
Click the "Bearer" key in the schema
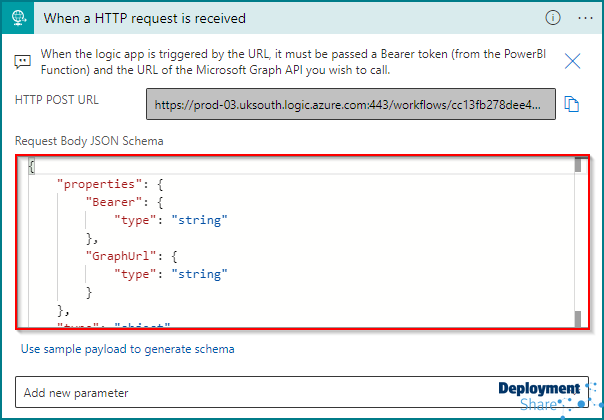111,202
